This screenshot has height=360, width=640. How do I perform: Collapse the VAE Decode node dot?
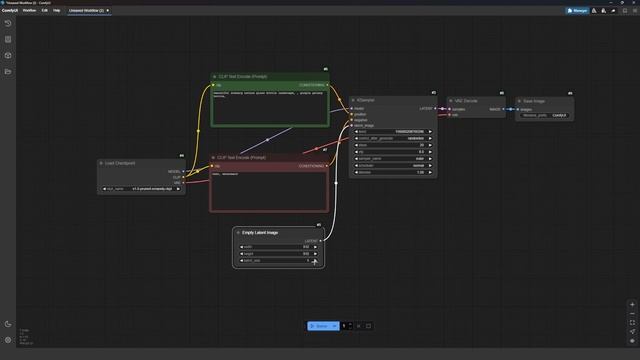[451, 100]
